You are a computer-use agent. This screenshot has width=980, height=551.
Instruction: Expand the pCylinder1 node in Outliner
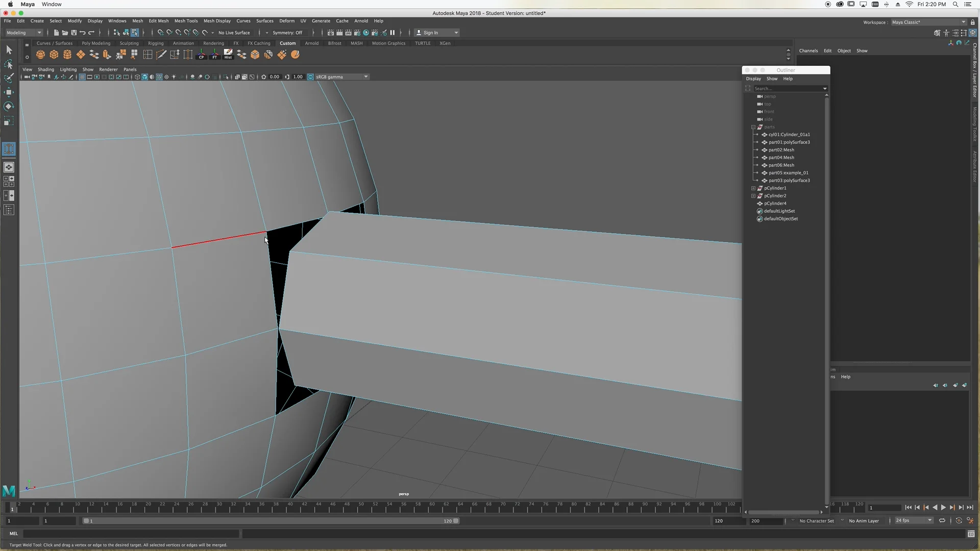coord(753,188)
